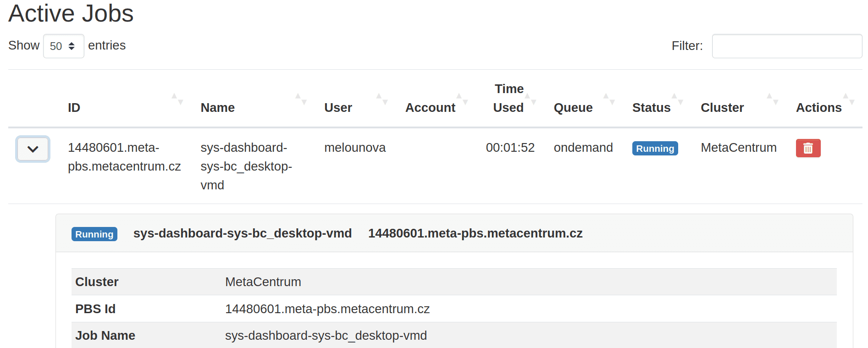Click melounova user cell
The image size is (868, 348).
[354, 148]
